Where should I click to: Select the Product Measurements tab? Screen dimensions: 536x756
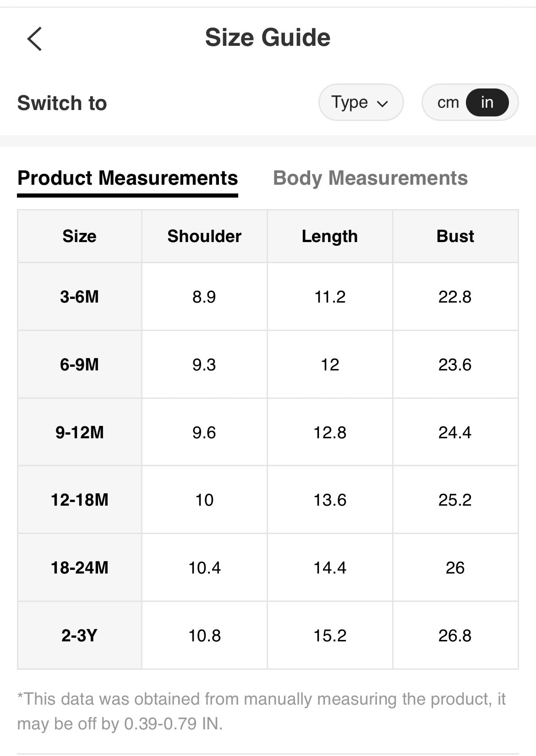pos(127,178)
